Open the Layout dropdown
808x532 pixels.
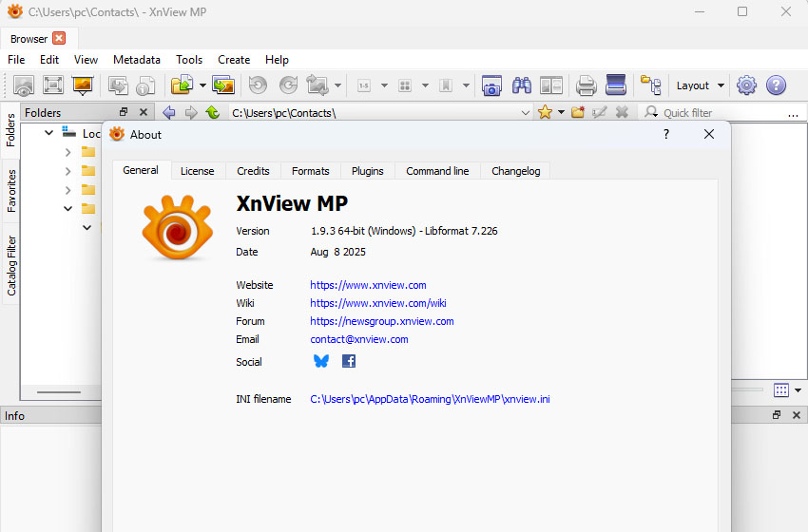700,85
